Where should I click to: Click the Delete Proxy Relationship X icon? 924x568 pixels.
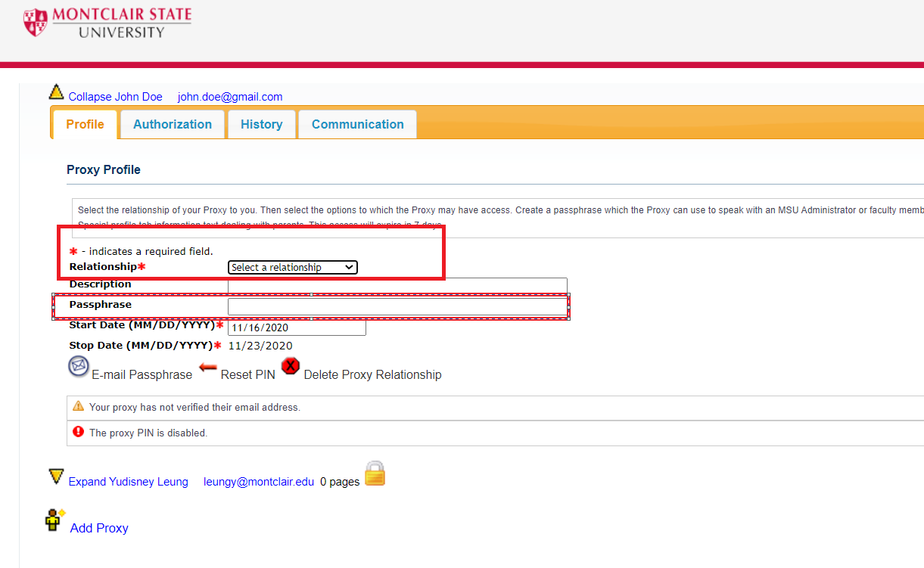[x=291, y=366]
